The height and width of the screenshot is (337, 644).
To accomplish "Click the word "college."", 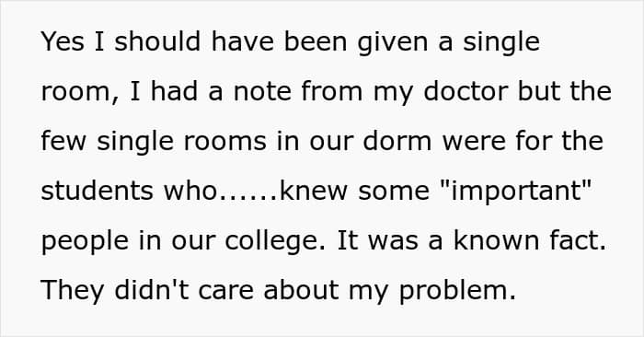I will 275,241.
